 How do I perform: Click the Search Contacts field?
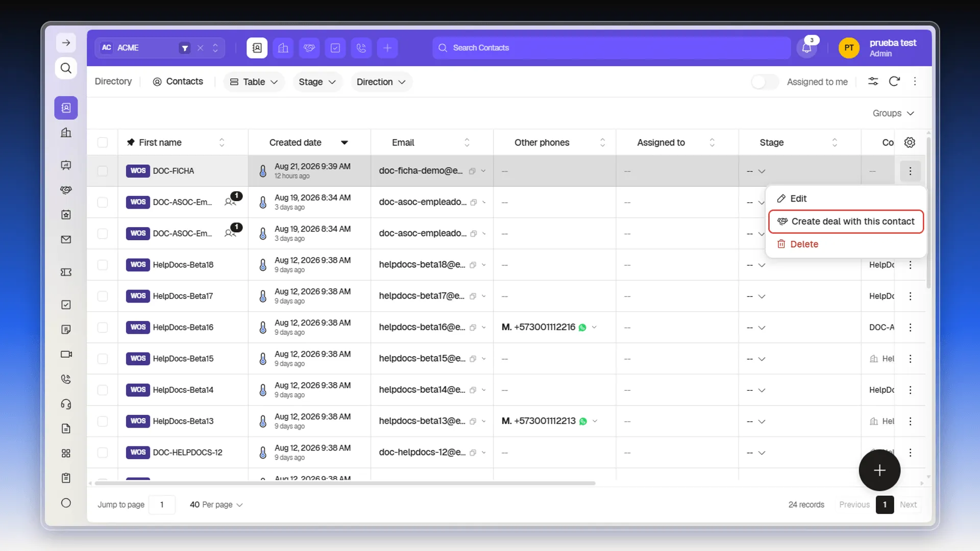[611, 48]
